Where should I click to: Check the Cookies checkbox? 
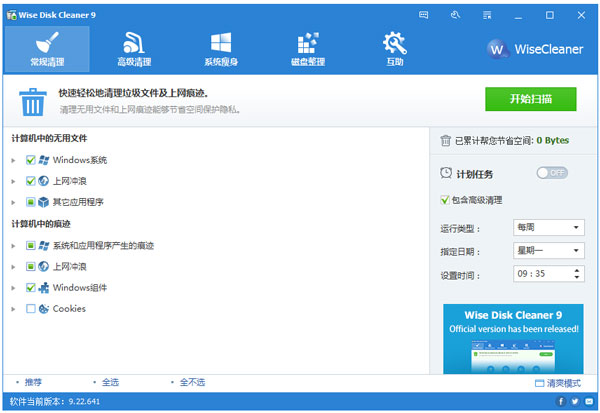point(31,309)
